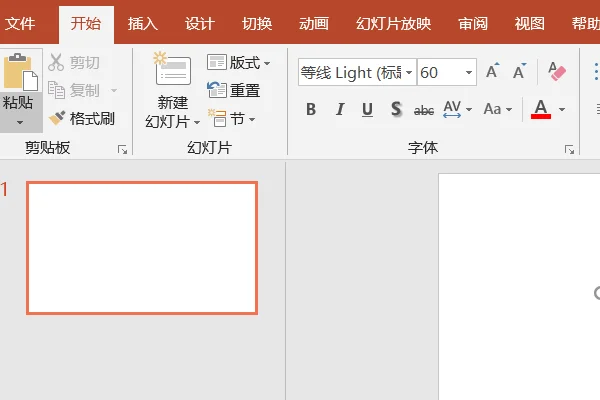
Task: Switch to the 切换 (Transitions) tab
Action: point(257,24)
